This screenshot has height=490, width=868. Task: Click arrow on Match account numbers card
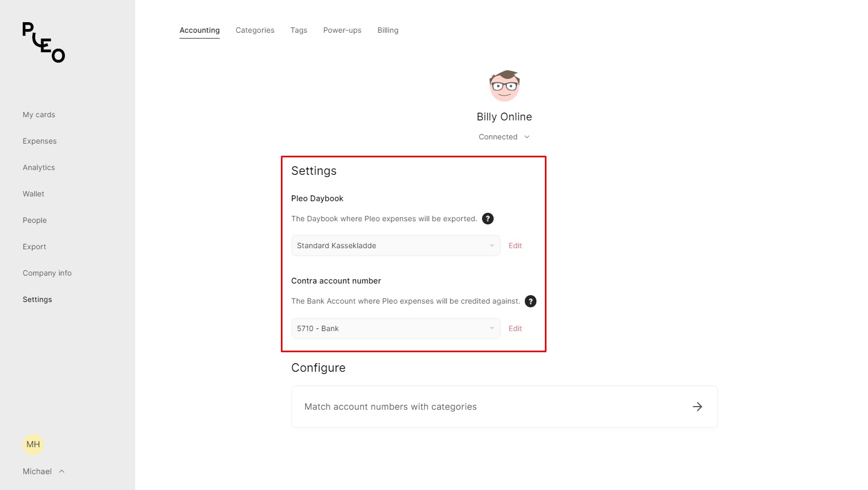click(697, 407)
